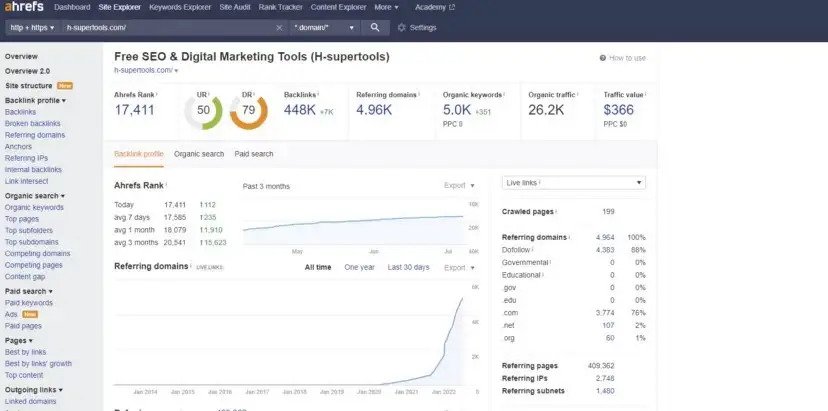This screenshot has width=828, height=411.
Task: Click the Referring pages 409,362 value
Action: tap(601, 366)
